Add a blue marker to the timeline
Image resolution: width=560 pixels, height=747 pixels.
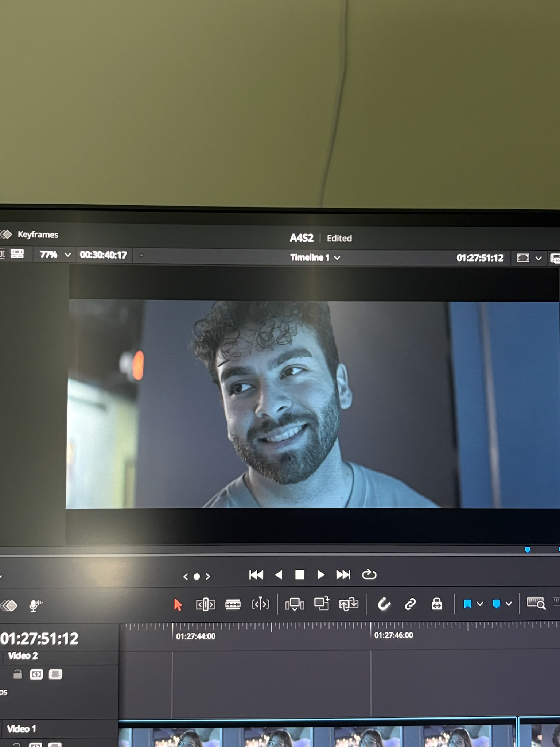496,604
